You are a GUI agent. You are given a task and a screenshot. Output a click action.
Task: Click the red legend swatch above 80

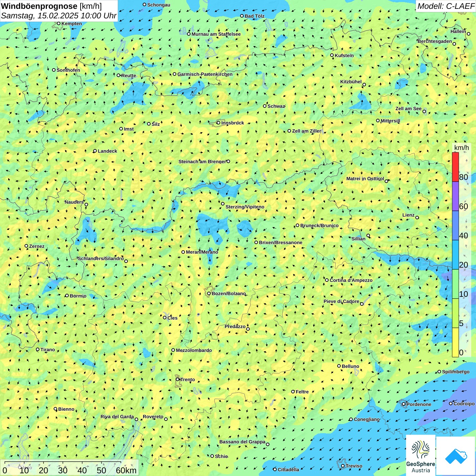click(455, 167)
